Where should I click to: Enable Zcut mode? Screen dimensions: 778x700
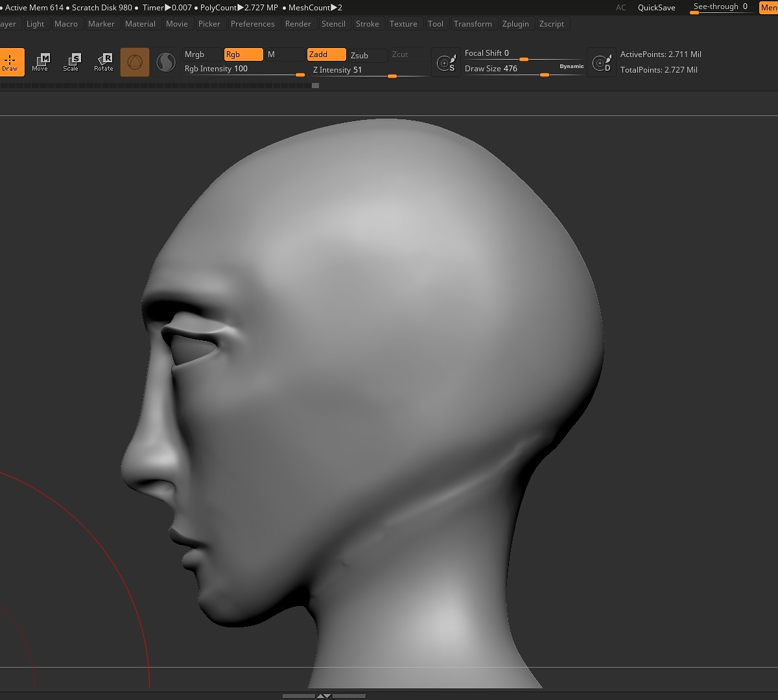pyautogui.click(x=409, y=54)
